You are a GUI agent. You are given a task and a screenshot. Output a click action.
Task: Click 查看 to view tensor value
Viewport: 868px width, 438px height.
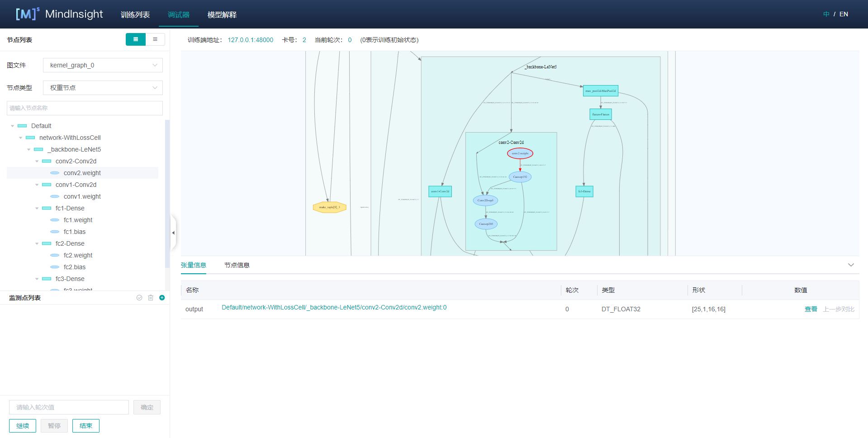811,309
